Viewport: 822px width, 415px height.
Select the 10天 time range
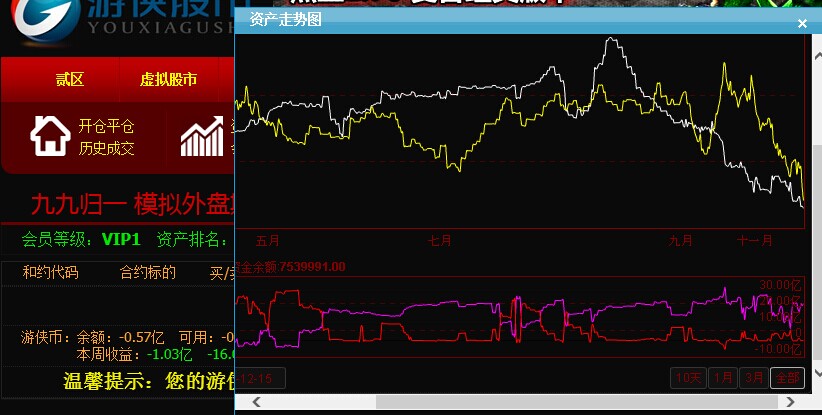click(689, 377)
